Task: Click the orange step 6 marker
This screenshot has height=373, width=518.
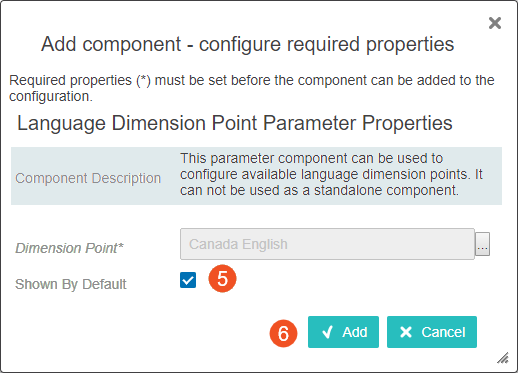Action: click(283, 333)
